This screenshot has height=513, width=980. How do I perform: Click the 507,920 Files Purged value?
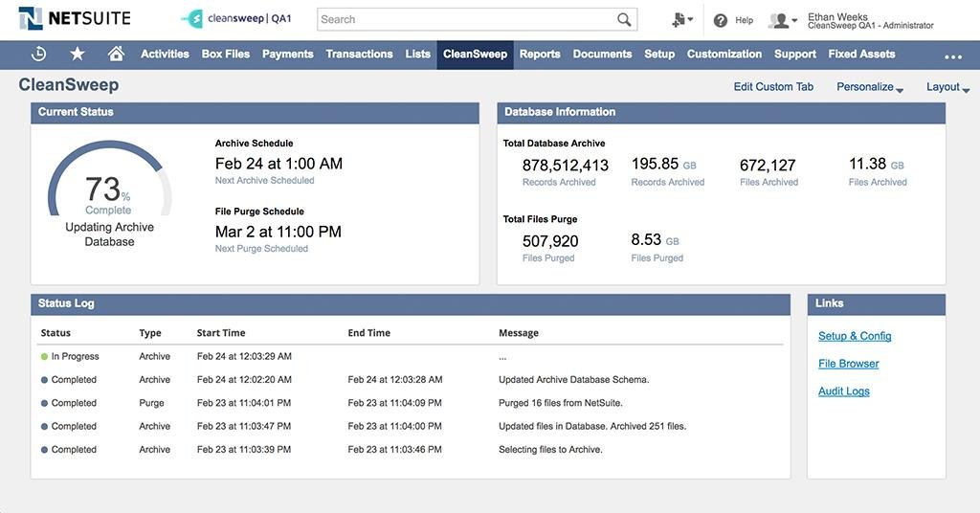click(550, 241)
